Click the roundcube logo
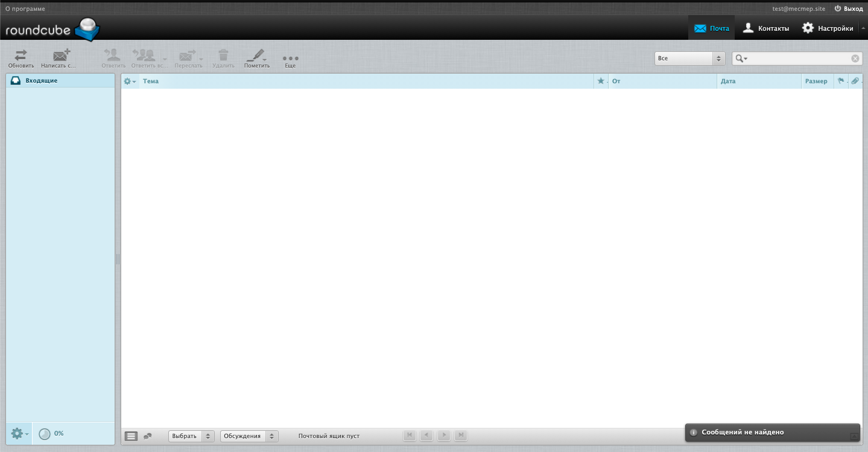 tap(52, 30)
